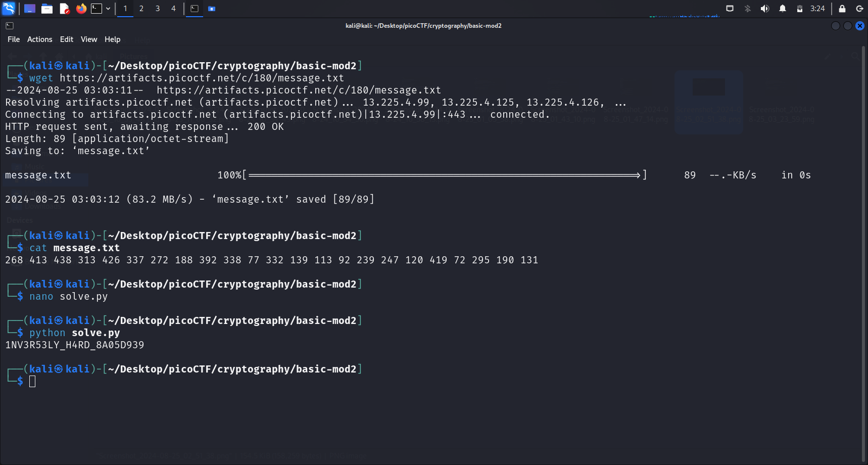Launch Firefox from the top panel

pos(81,9)
